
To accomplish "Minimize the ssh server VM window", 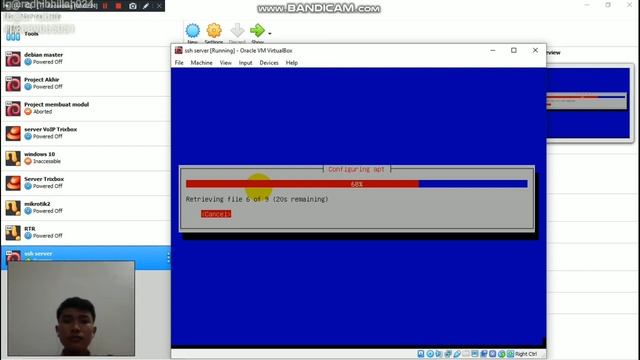I will click(493, 50).
